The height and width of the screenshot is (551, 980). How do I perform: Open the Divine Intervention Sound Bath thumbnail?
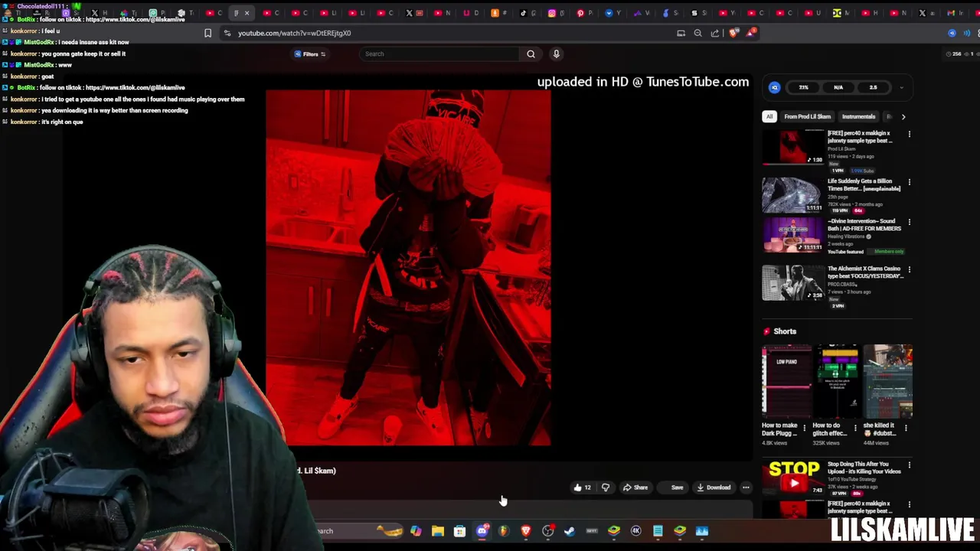pyautogui.click(x=792, y=235)
